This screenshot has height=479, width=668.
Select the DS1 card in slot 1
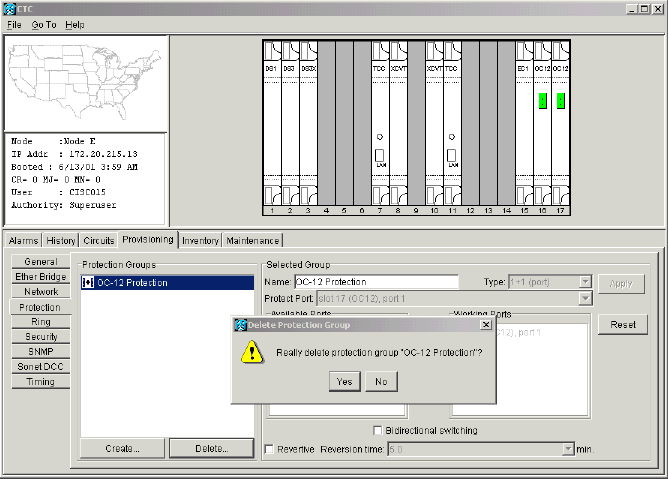pyautogui.click(x=272, y=124)
